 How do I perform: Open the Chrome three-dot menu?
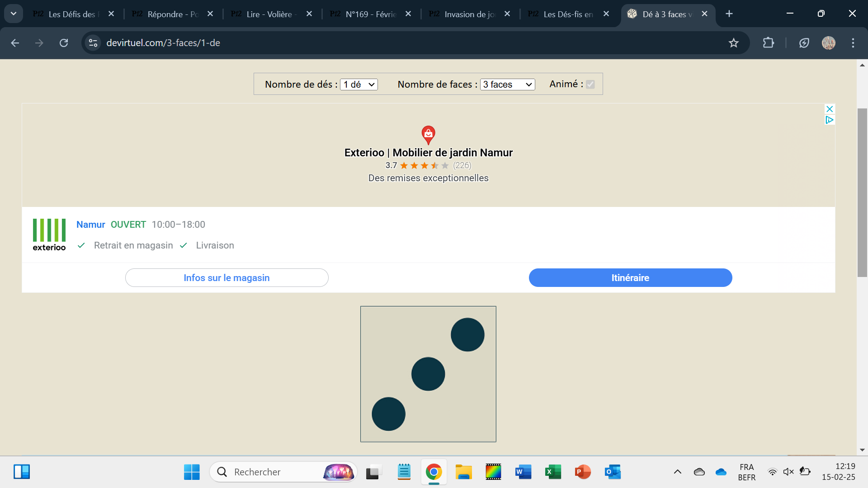pyautogui.click(x=853, y=43)
